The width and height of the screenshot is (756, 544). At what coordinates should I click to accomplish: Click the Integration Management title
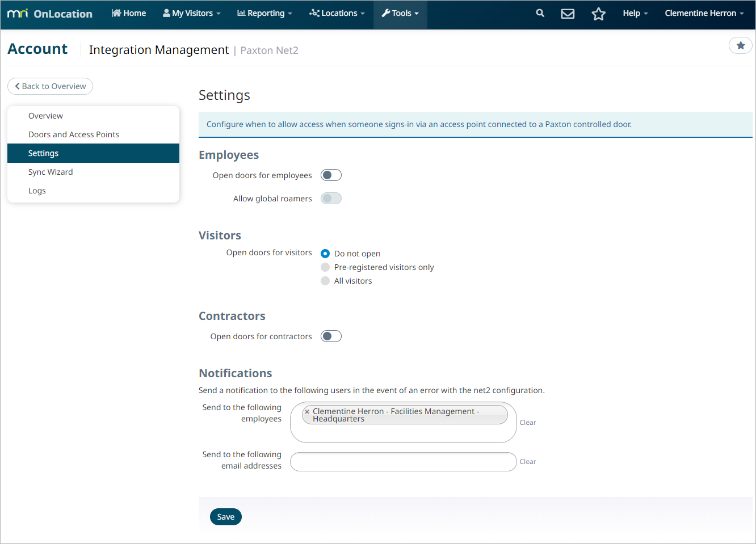(159, 50)
